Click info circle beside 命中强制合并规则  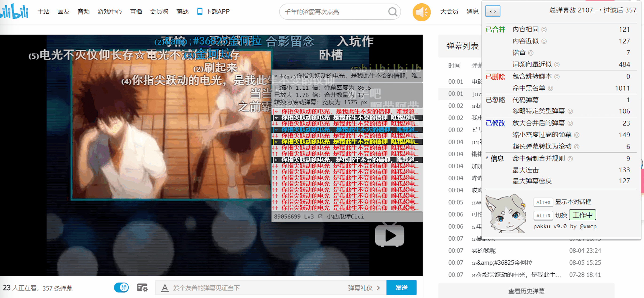pos(570,159)
